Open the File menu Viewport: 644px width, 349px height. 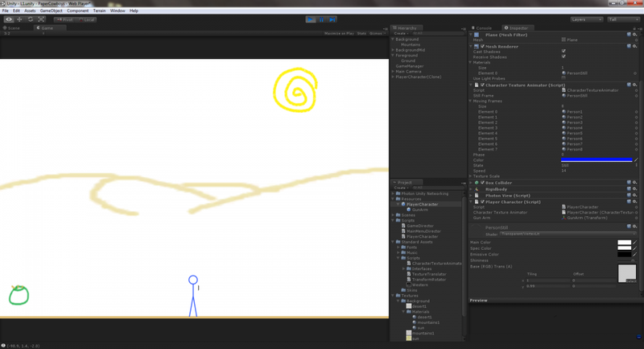coord(6,10)
